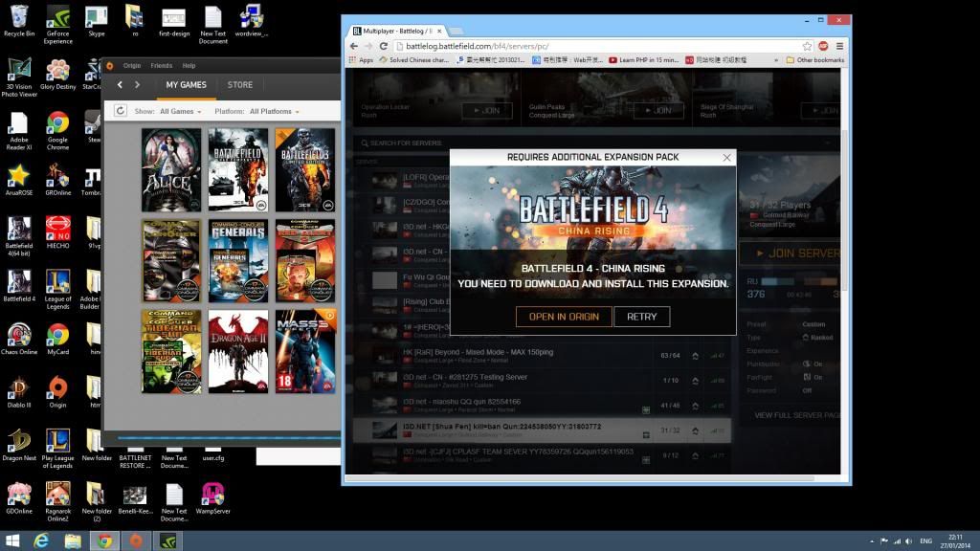Expand the bookmarks overflow chevron
Viewport: 980px width, 551px height.
(x=776, y=60)
